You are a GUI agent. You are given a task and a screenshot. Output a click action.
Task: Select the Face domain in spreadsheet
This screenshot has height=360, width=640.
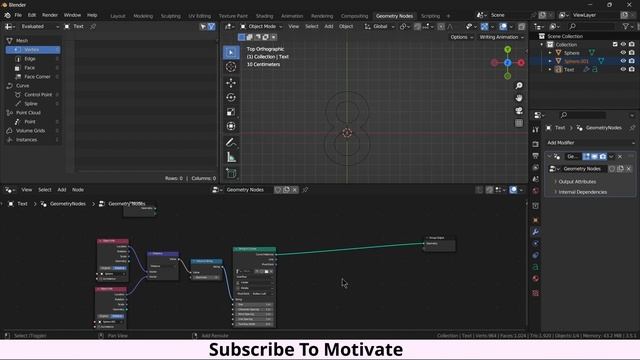(33, 68)
